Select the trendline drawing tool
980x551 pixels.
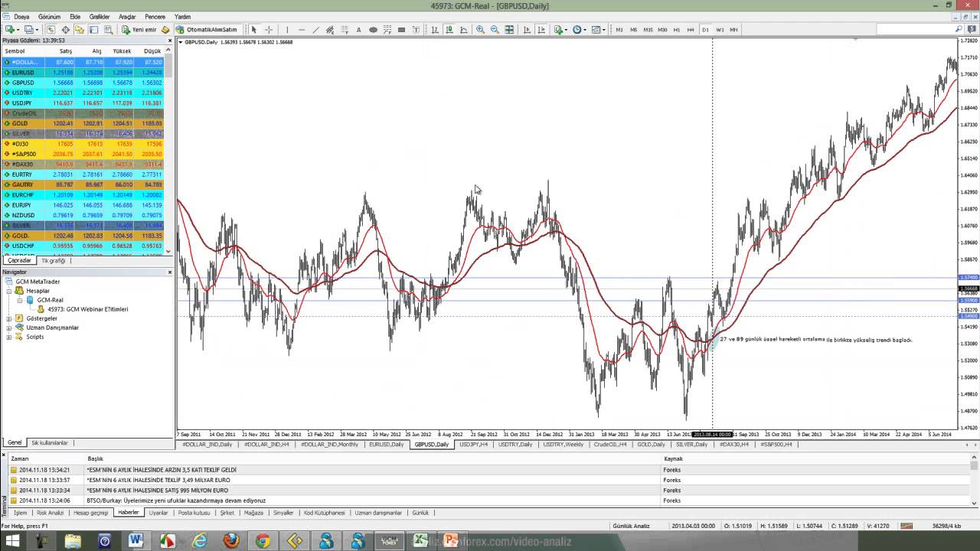pos(315,30)
